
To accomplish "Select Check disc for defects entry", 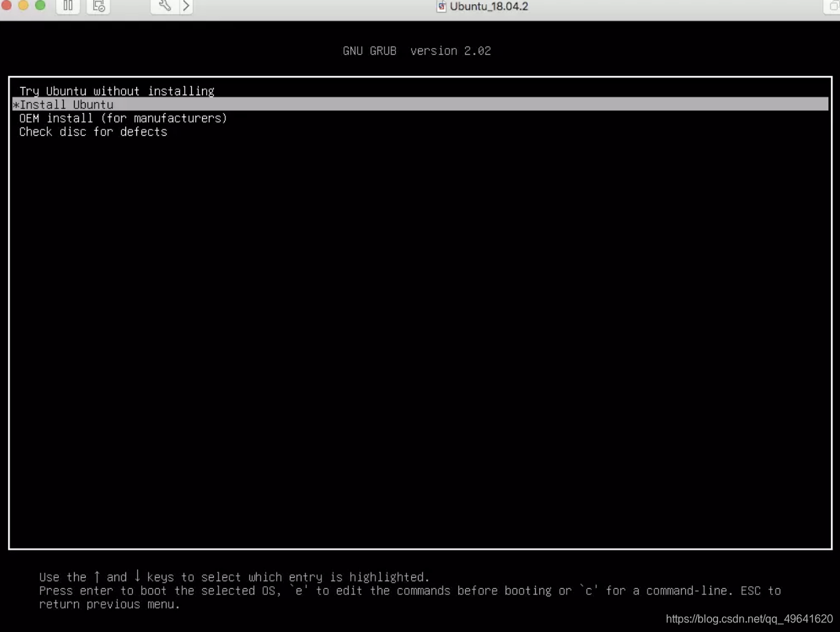I will point(93,132).
